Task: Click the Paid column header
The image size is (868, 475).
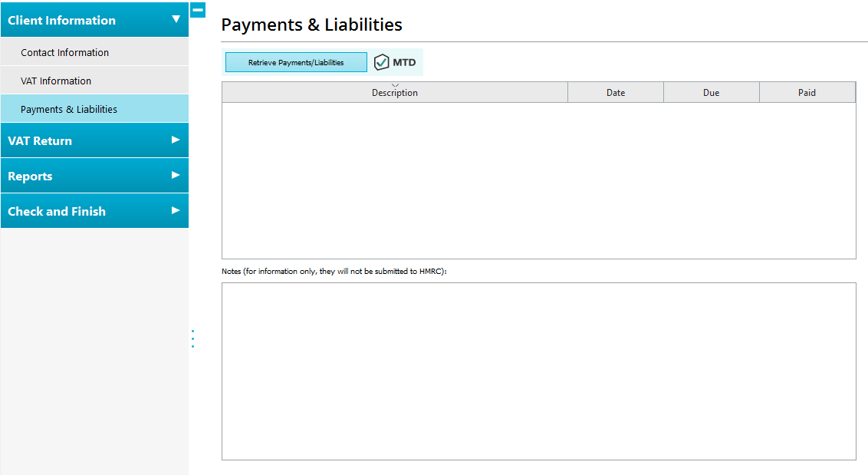Action: point(807,93)
